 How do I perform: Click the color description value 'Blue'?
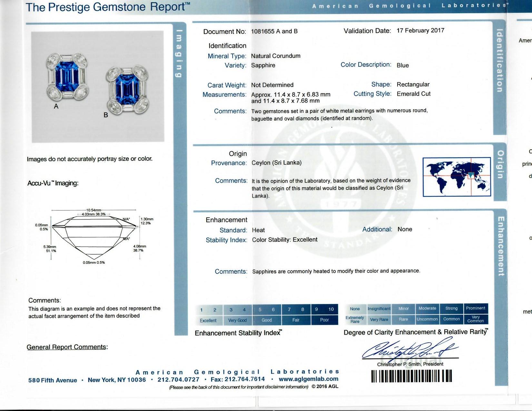[403, 65]
